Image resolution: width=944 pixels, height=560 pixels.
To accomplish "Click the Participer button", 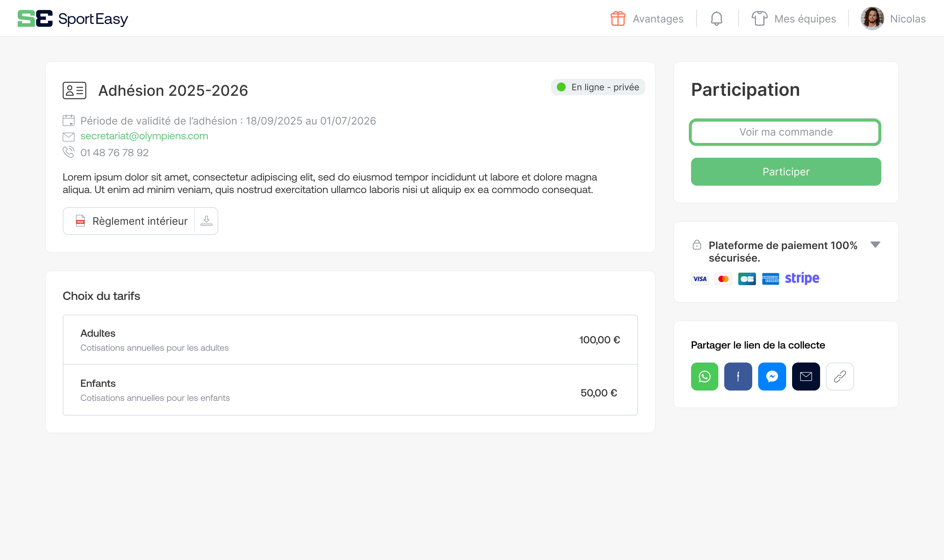I will coord(786,172).
